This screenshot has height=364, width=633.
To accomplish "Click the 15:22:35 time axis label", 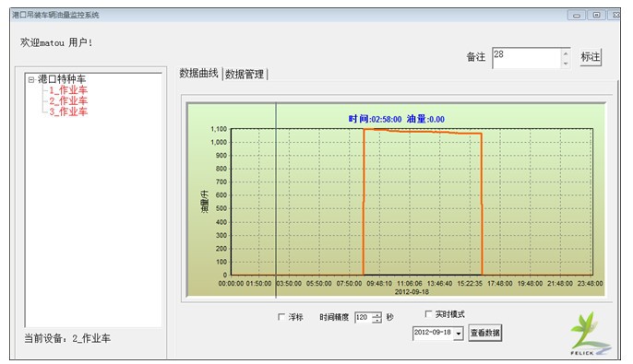I will [x=470, y=284].
